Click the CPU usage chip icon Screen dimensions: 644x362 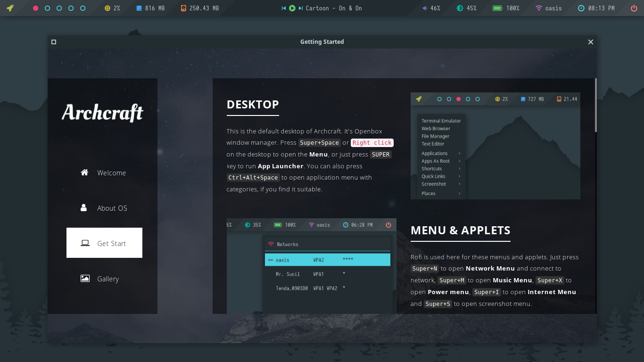click(107, 8)
